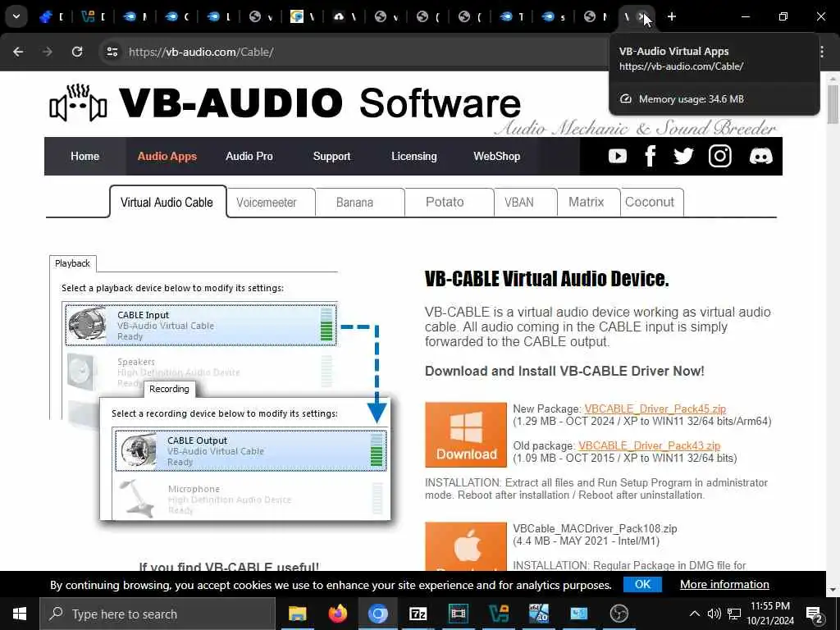
Task: Click the Chromium icon in the taskbar
Action: click(x=377, y=614)
